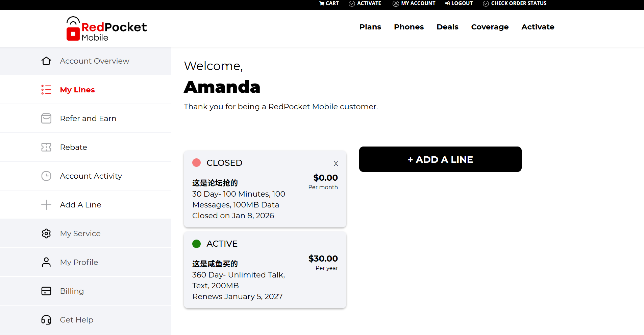The image size is (644, 335).
Task: Click the Billing card icon
Action: coord(46,291)
